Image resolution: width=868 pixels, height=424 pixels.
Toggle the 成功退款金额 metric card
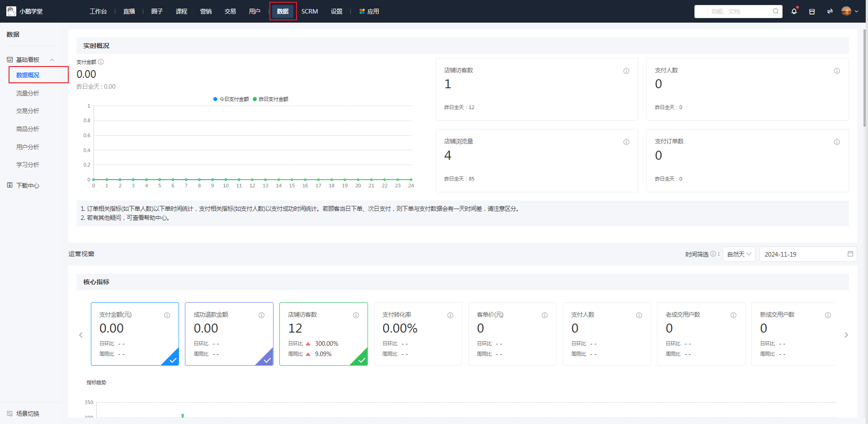[229, 333]
